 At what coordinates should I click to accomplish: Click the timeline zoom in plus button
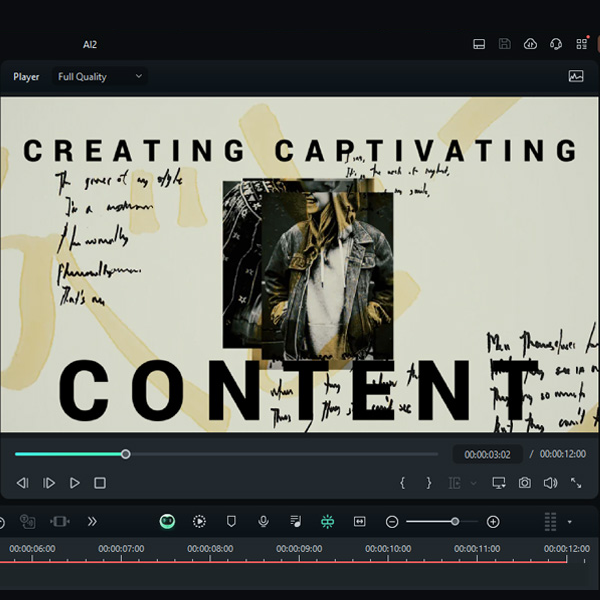point(493,521)
